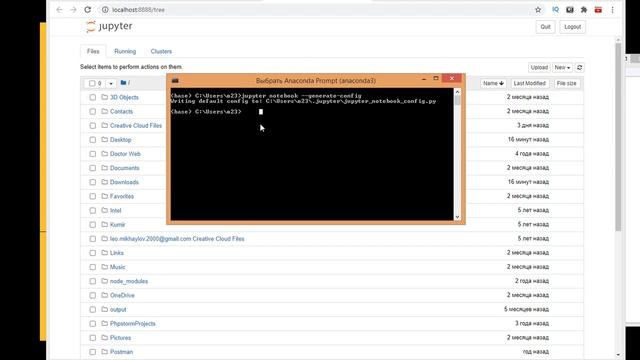The image size is (640, 360).
Task: Click the Upload button
Action: coord(539,67)
